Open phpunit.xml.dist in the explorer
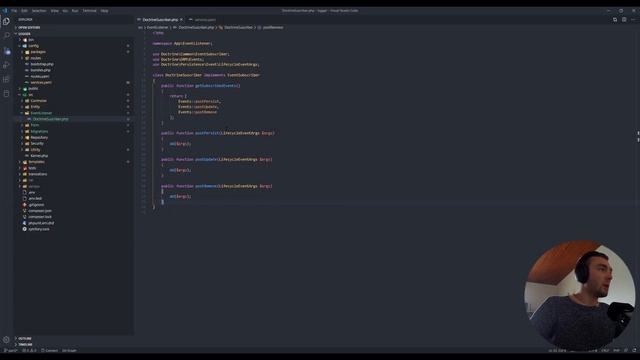The image size is (640, 360). [41, 223]
